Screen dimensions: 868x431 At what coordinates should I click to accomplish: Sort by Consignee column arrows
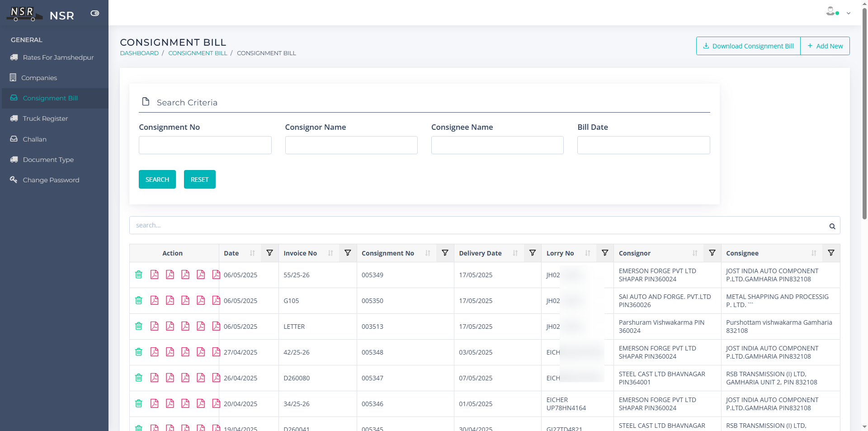pyautogui.click(x=814, y=253)
